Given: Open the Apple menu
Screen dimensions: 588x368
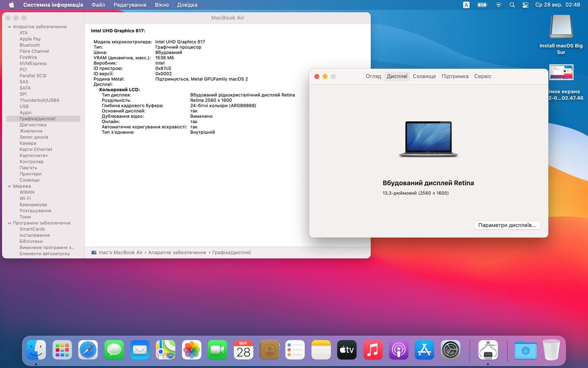Looking at the screenshot, I should (11, 5).
